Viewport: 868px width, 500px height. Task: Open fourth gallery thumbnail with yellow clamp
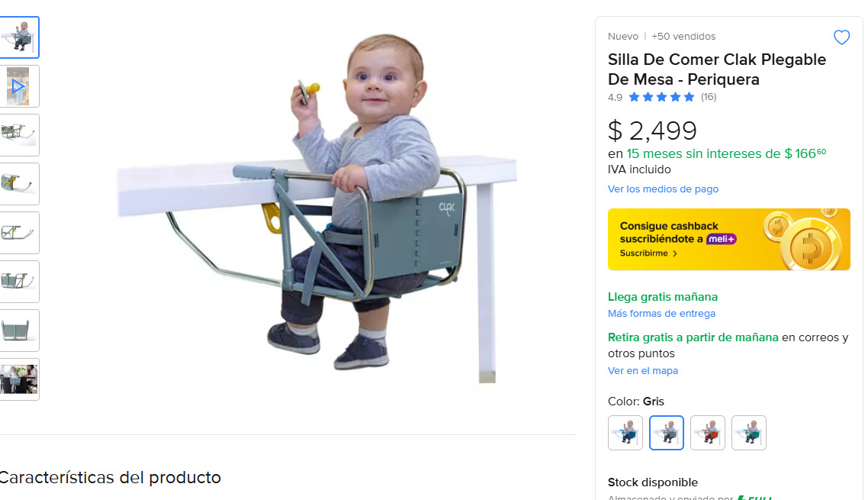19,184
